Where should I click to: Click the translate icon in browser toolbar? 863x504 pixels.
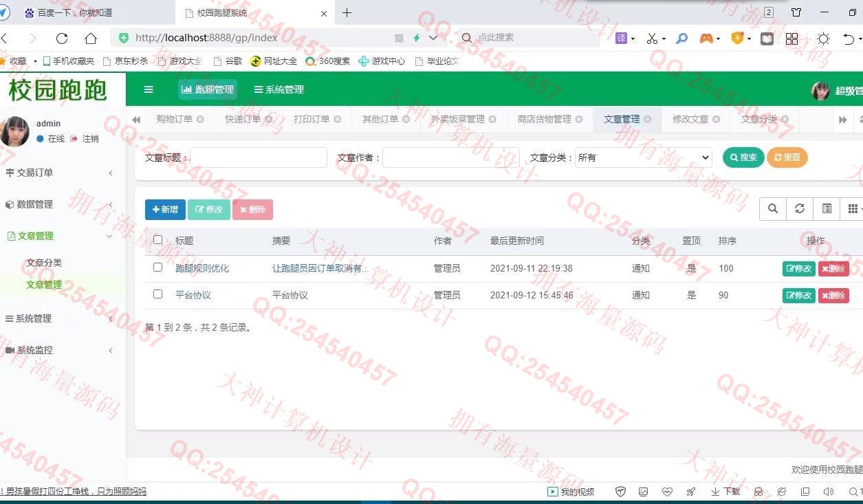tap(621, 39)
